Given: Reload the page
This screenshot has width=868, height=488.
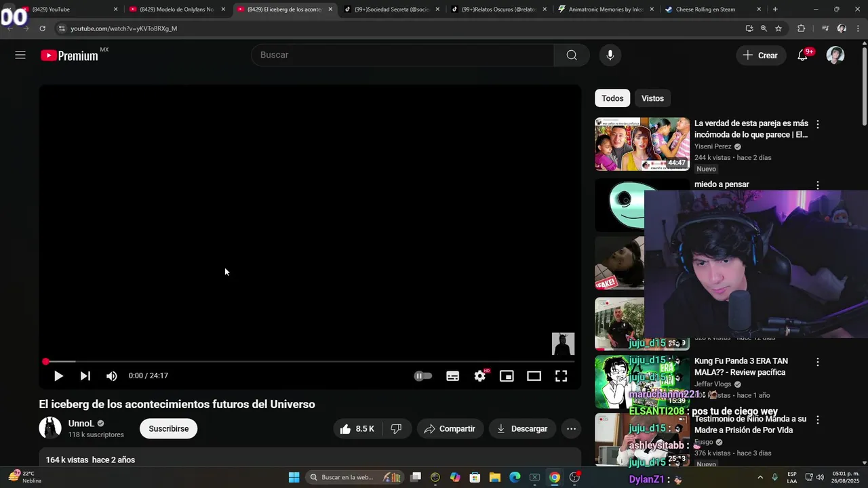Looking at the screenshot, I should point(42,28).
